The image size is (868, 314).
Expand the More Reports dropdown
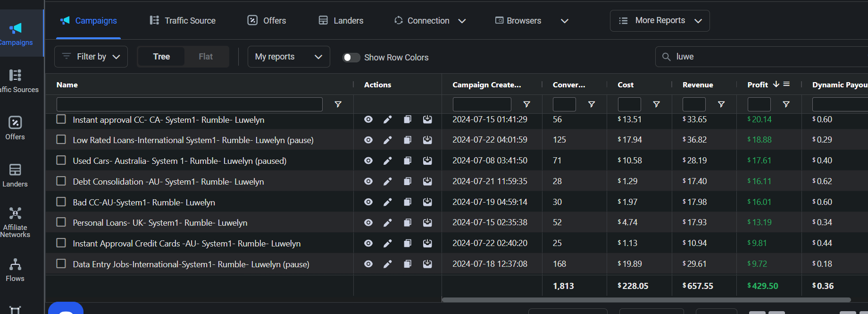coord(659,21)
